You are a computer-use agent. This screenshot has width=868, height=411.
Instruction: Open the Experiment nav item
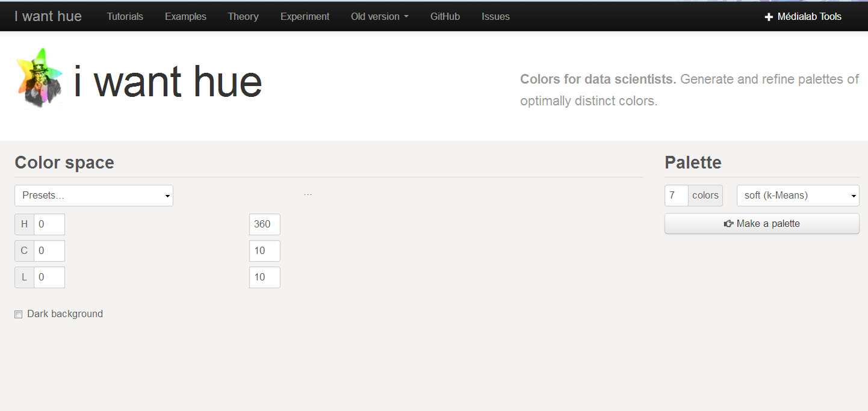305,17
